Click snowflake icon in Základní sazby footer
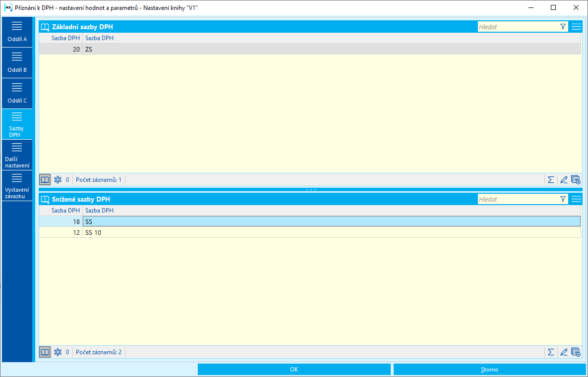 58,180
